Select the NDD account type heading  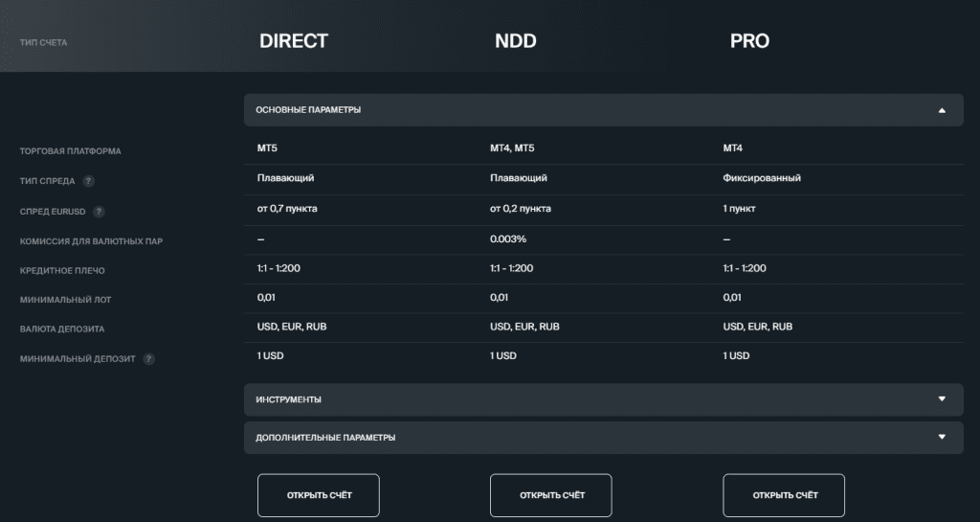point(515,41)
